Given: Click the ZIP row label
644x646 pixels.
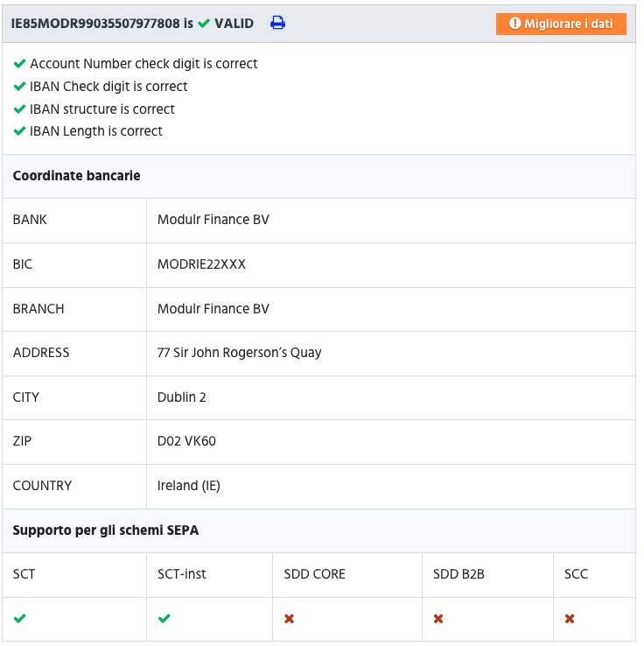Looking at the screenshot, I should [x=22, y=441].
